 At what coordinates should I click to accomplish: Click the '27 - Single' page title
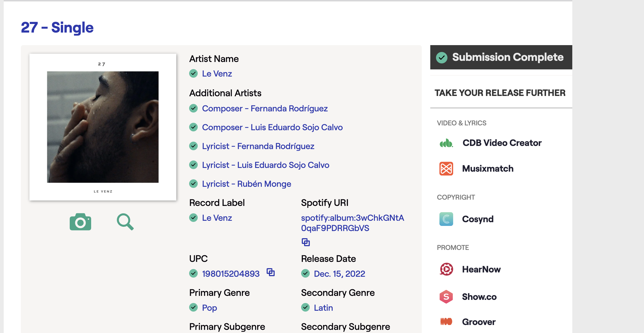point(57,27)
